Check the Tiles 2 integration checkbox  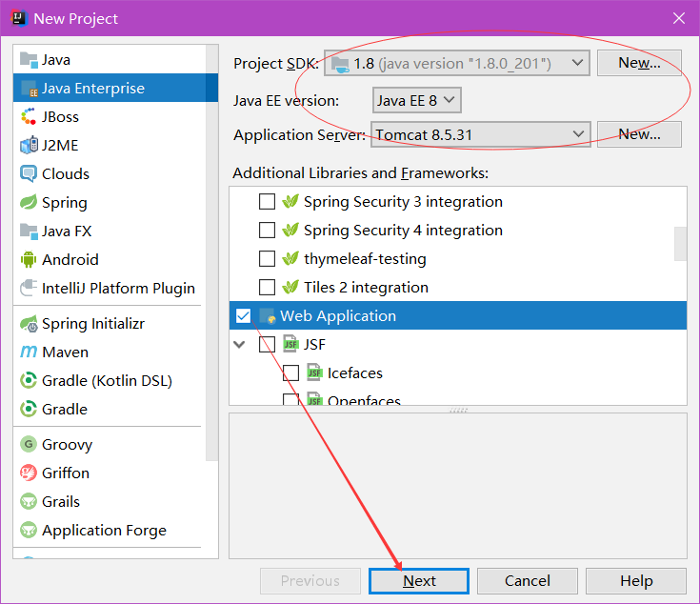(267, 288)
